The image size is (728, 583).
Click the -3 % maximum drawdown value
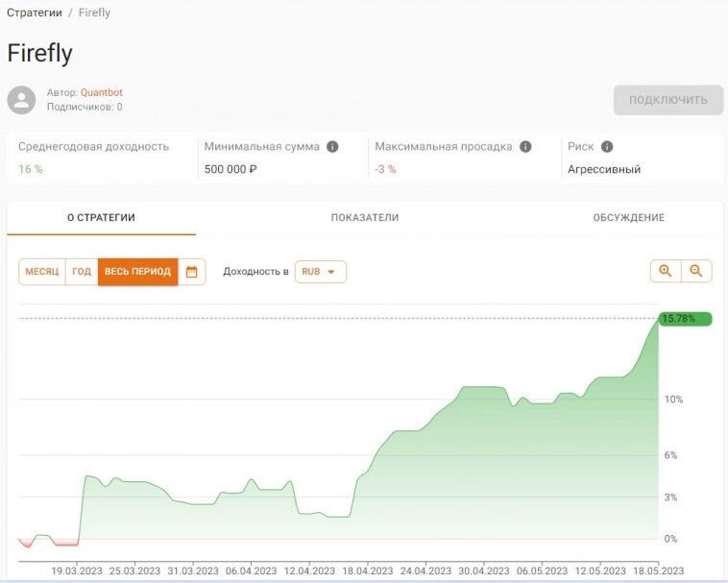coord(385,169)
